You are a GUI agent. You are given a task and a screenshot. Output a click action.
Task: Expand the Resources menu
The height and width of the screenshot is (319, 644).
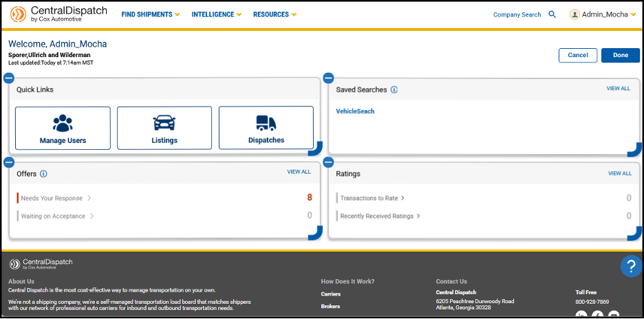tap(275, 14)
